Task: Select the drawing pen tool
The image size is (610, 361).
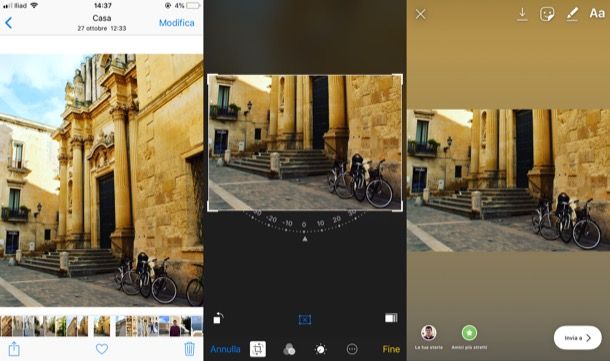Action: [572, 14]
